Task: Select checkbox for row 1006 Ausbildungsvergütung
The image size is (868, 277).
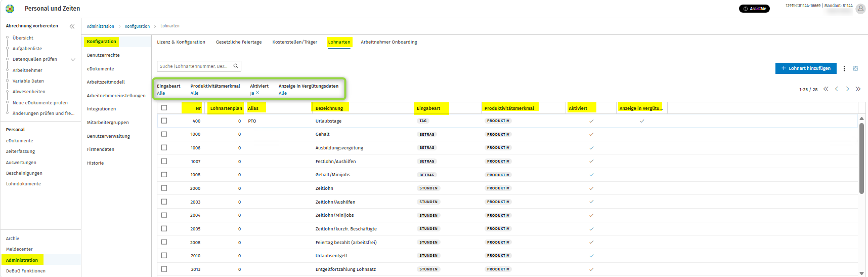Action: [x=164, y=147]
